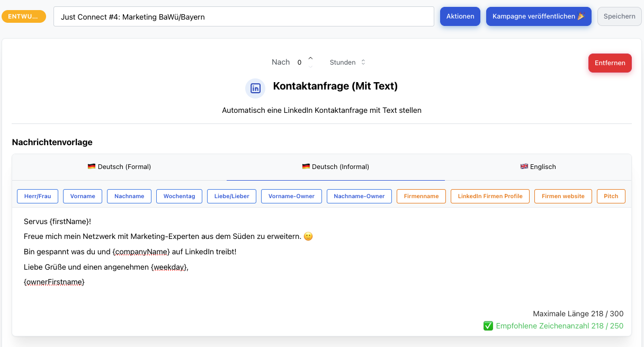
Task: Open the Aktionen menu
Action: tap(460, 16)
